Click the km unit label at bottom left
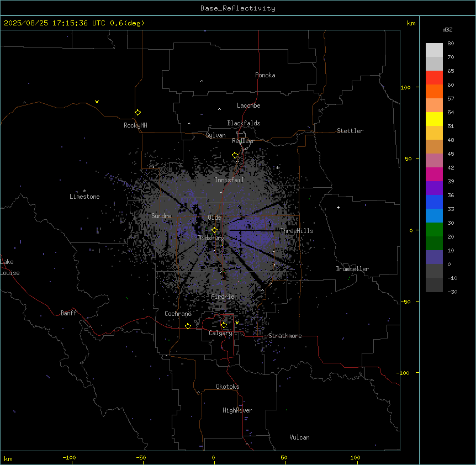Viewport: 476px width, 465px height. (8, 458)
